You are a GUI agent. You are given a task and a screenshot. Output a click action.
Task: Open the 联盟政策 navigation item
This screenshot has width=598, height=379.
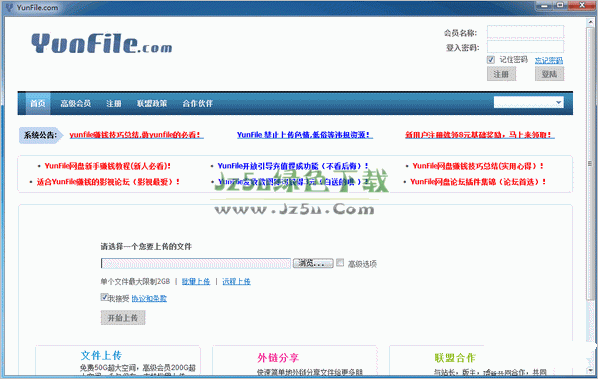tap(152, 103)
